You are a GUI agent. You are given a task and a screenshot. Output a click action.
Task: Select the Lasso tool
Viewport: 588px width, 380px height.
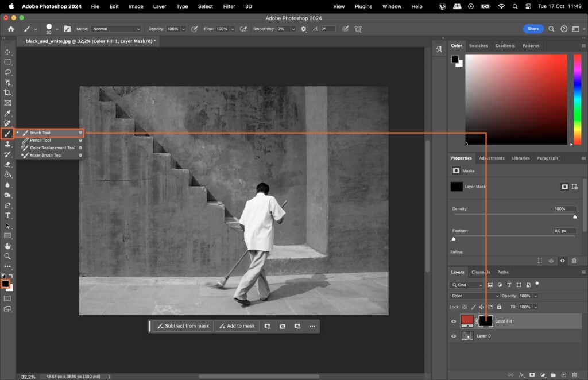(7, 72)
